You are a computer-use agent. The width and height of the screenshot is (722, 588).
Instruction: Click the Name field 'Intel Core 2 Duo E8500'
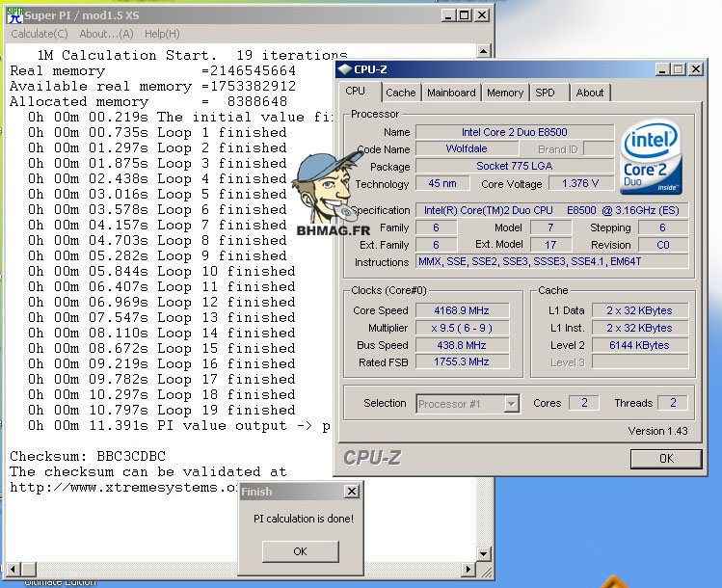coord(515,132)
